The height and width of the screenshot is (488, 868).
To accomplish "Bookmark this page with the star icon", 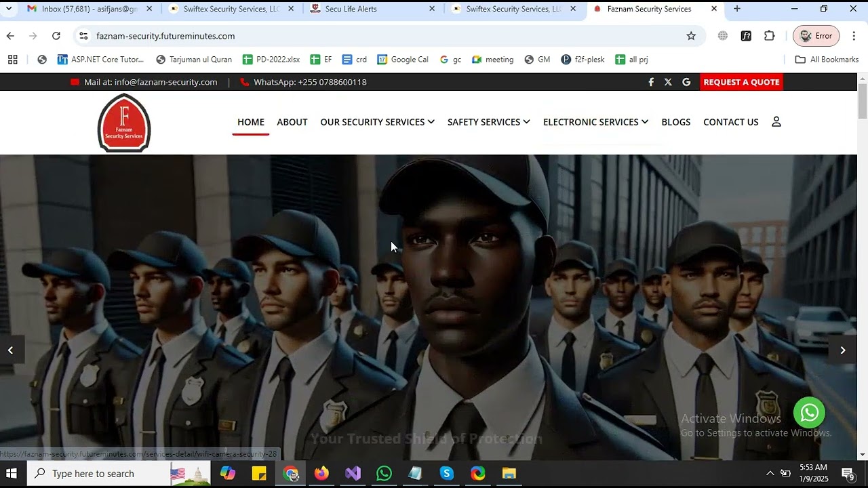I will coord(691,36).
